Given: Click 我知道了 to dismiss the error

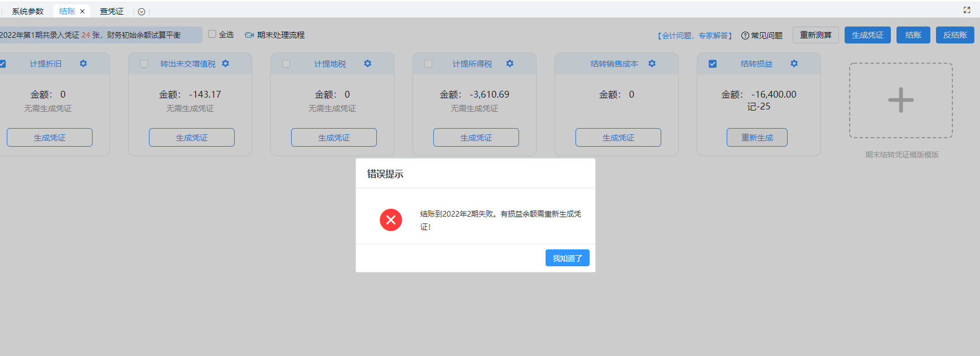Looking at the screenshot, I should (567, 258).
